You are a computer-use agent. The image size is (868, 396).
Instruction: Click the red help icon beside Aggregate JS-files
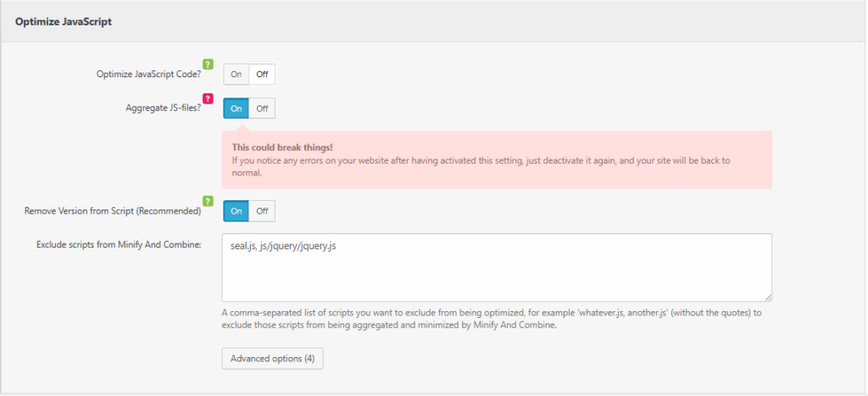(208, 98)
